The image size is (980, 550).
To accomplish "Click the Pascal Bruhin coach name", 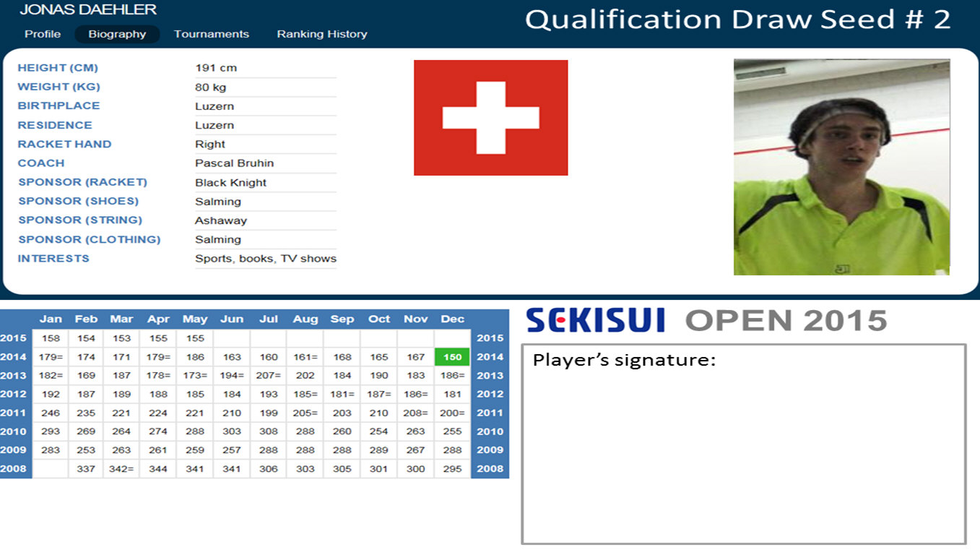I will pos(234,163).
